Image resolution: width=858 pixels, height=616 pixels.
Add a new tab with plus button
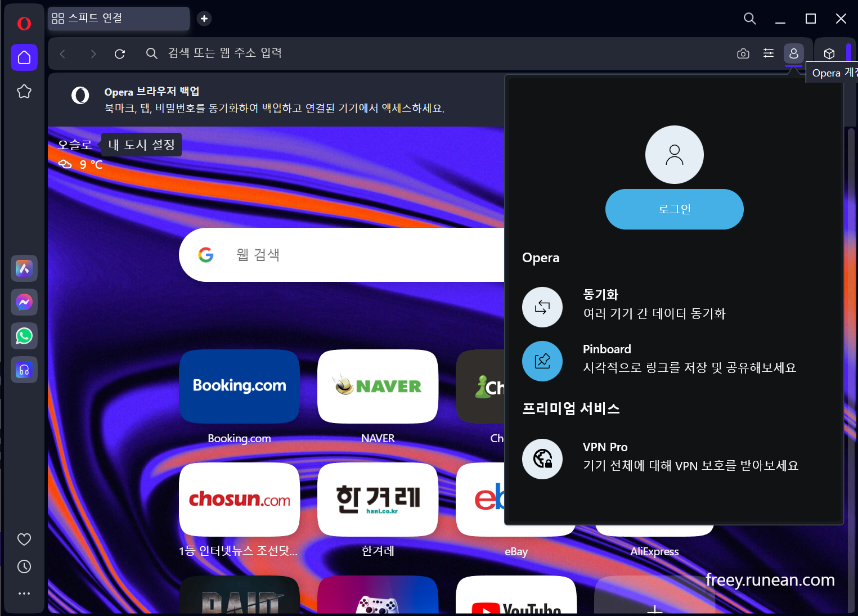[204, 19]
